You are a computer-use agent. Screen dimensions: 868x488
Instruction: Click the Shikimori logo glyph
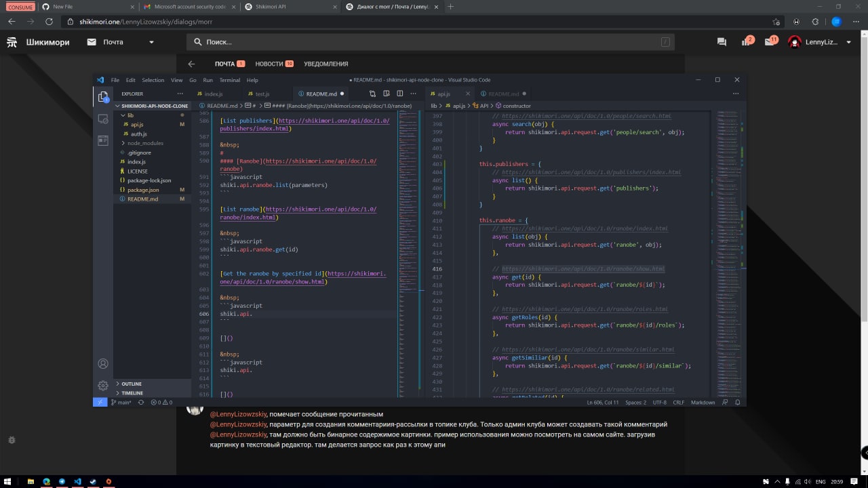12,42
